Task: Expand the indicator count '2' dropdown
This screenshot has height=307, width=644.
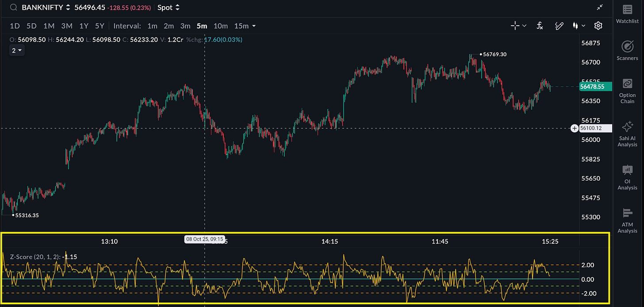Action: (x=16, y=50)
